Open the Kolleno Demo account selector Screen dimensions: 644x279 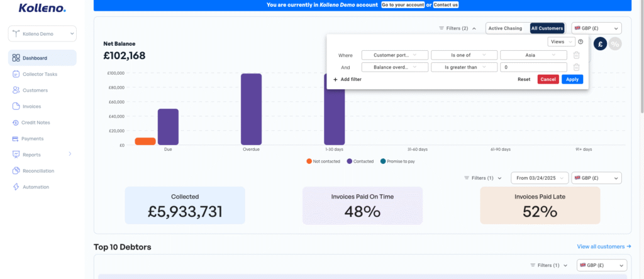pyautogui.click(x=42, y=34)
